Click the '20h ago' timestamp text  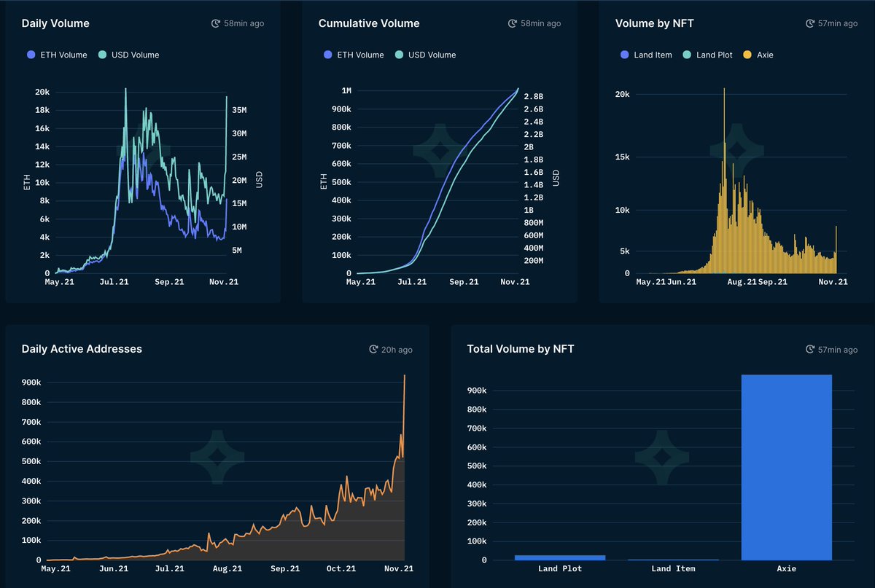click(x=397, y=350)
